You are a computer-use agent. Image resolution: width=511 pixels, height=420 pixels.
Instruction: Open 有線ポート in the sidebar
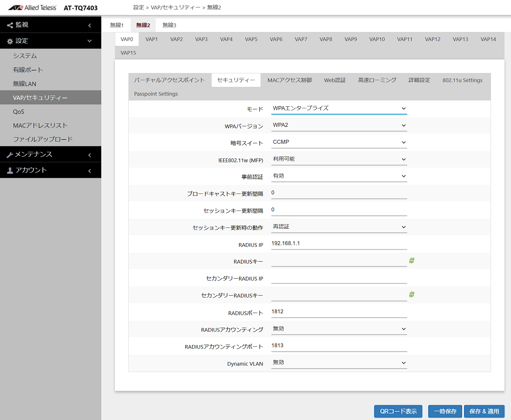(50, 70)
